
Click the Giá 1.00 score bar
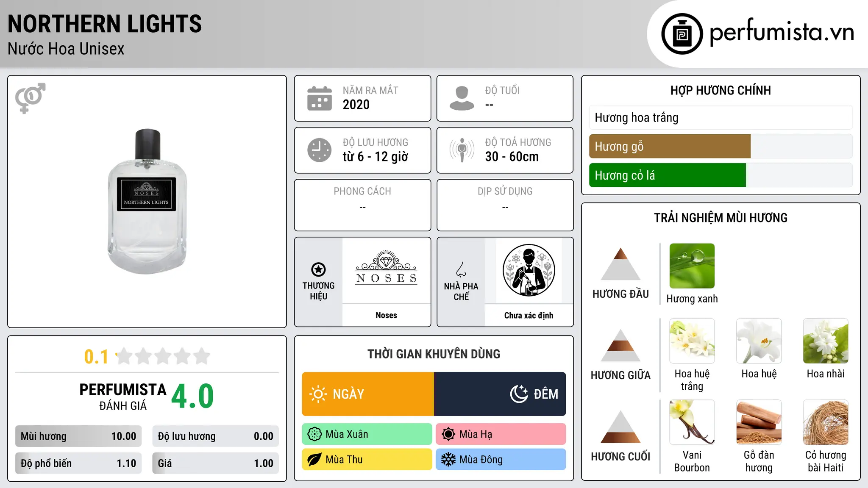pos(216,463)
